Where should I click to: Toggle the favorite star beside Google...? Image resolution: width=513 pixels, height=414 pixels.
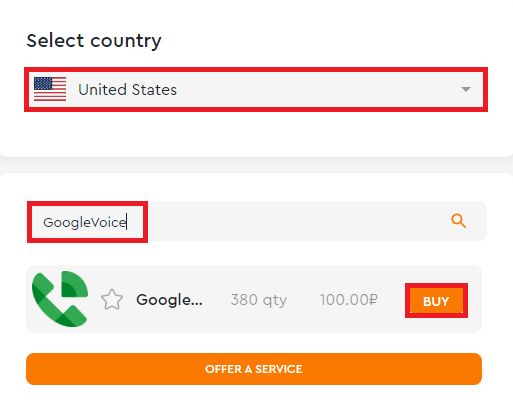pyautogui.click(x=112, y=299)
